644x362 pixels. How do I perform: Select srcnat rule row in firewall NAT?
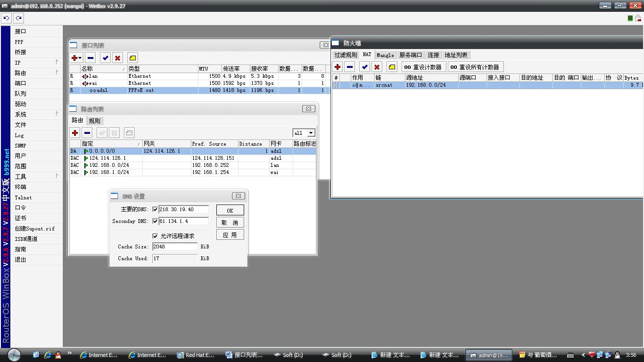click(x=487, y=85)
